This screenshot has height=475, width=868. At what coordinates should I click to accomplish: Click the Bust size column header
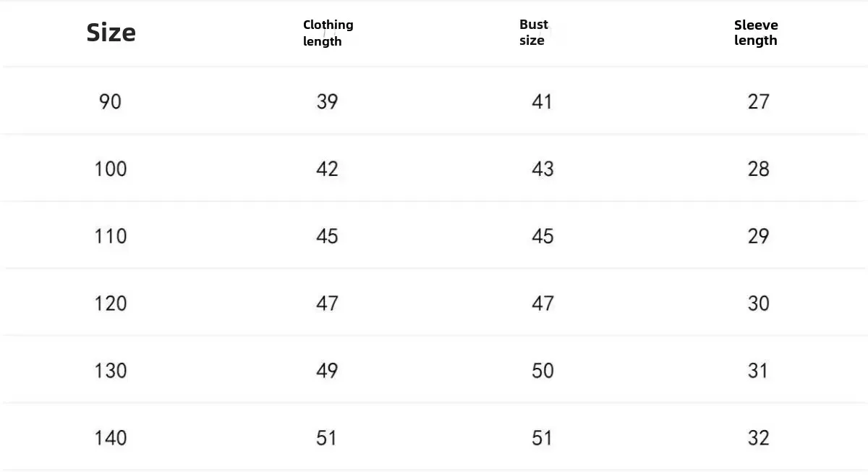[x=533, y=33]
